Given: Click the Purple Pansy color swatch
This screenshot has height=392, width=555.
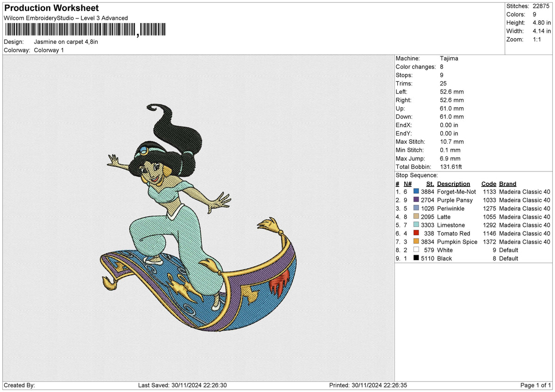Looking at the screenshot, I should [x=416, y=200].
